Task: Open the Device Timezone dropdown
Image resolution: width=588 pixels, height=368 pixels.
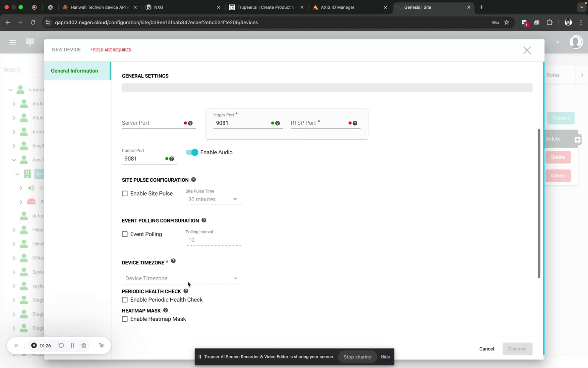Action: point(181,278)
